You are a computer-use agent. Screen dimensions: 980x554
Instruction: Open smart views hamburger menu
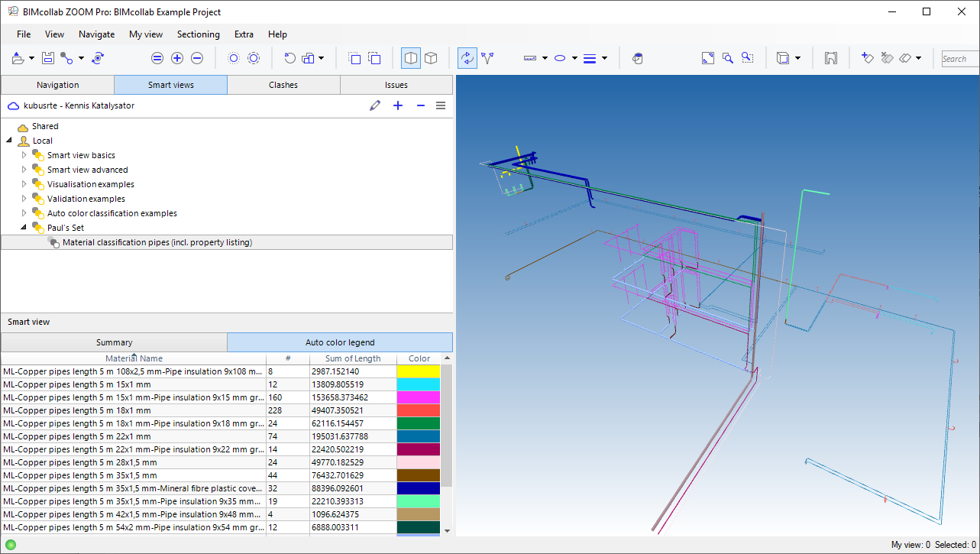(441, 105)
